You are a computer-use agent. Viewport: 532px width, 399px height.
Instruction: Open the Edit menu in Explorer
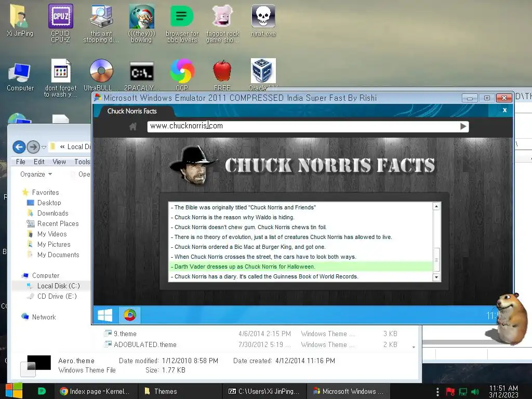[x=39, y=162]
